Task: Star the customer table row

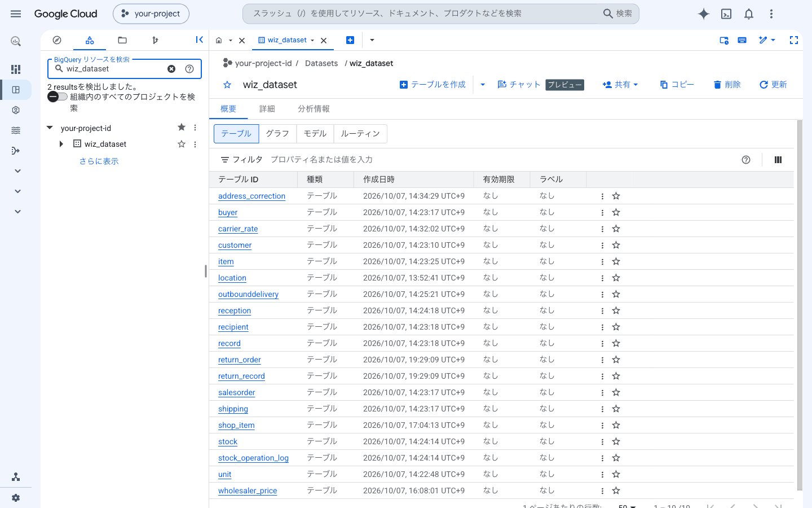Action: click(x=616, y=245)
